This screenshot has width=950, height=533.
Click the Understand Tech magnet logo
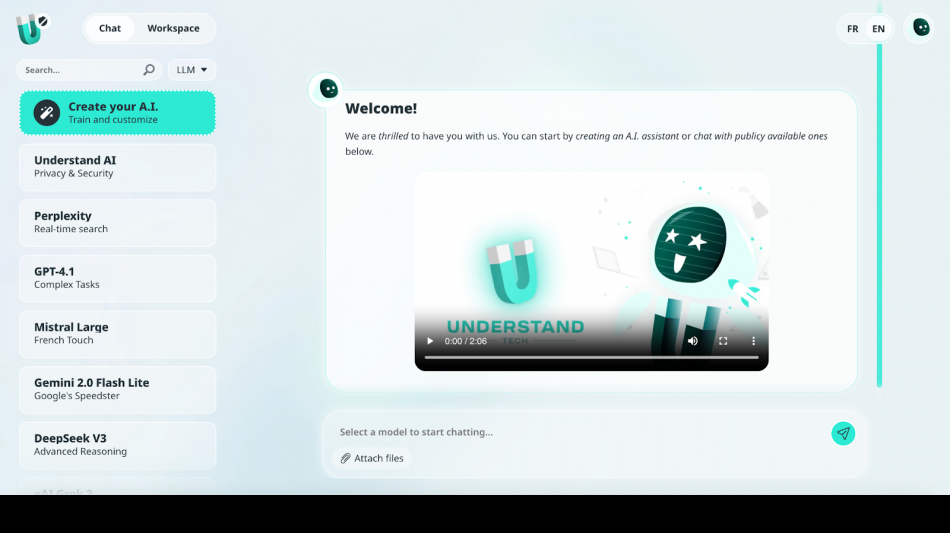click(30, 29)
